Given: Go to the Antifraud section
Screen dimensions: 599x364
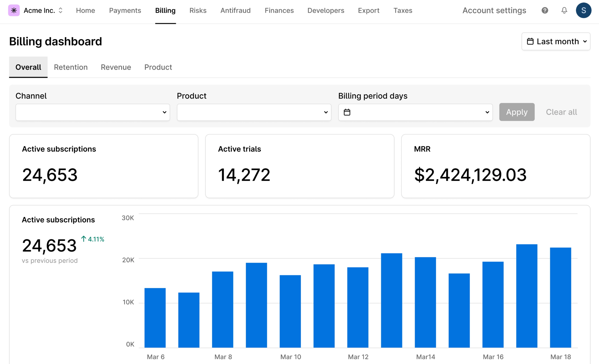Looking at the screenshot, I should 235,10.
